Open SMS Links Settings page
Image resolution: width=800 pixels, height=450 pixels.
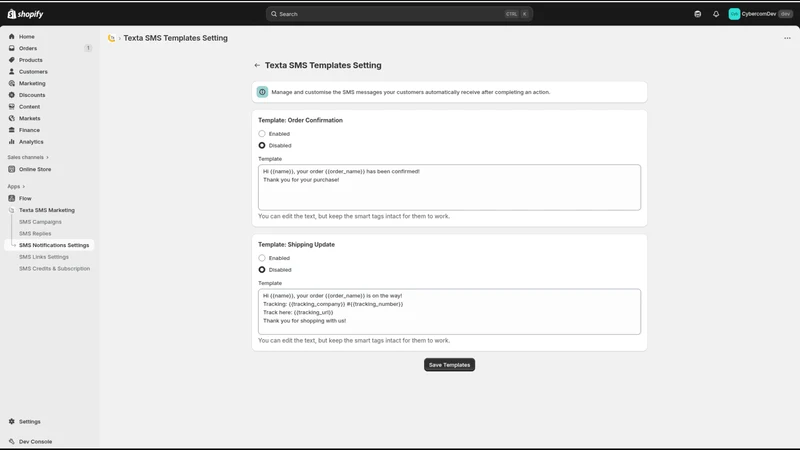coord(44,257)
